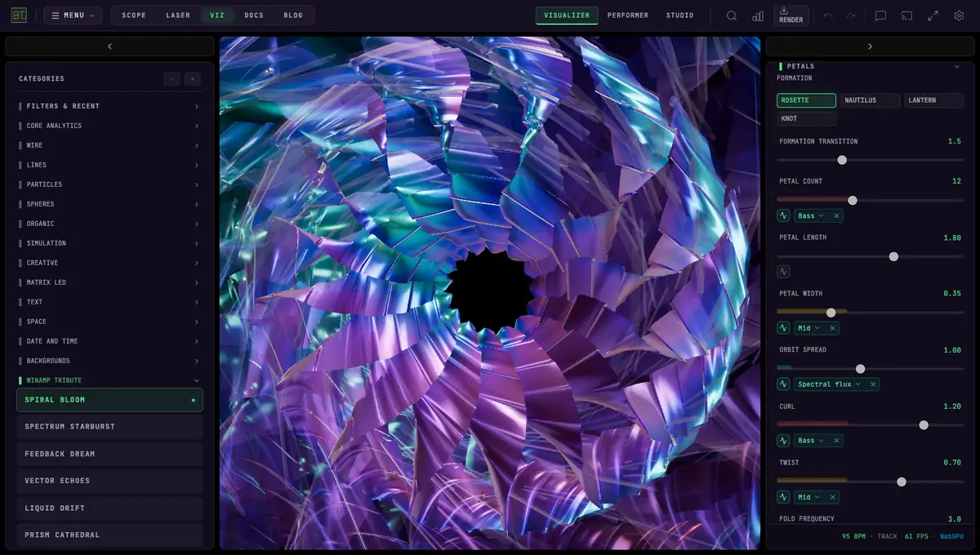The height and width of the screenshot is (555, 980).
Task: Click the Orbit Spread slider handle
Action: point(860,369)
